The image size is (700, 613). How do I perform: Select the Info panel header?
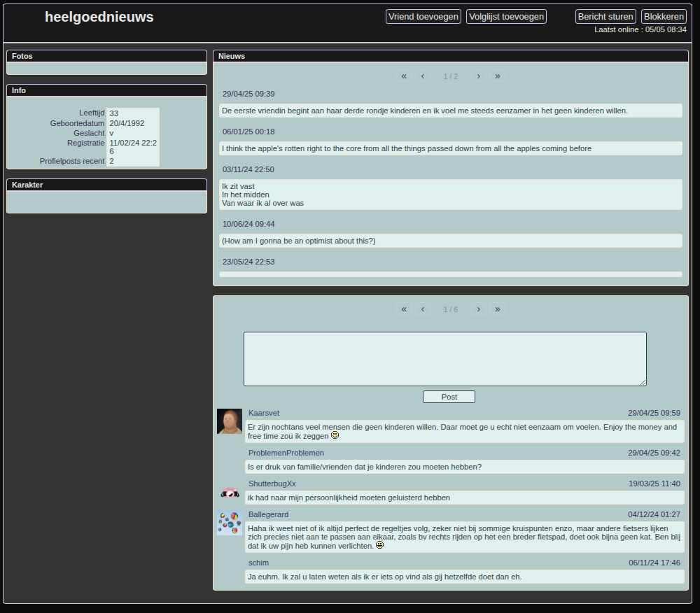(106, 90)
